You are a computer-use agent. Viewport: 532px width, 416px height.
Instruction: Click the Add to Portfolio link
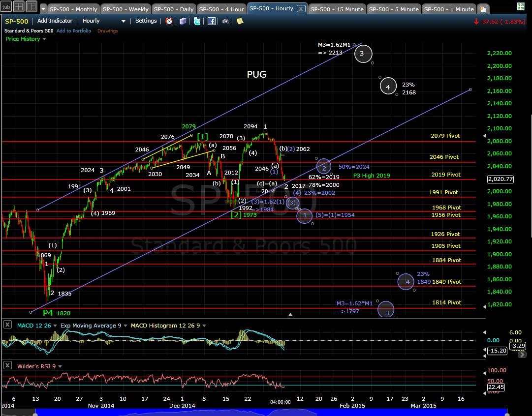pyautogui.click(x=74, y=31)
